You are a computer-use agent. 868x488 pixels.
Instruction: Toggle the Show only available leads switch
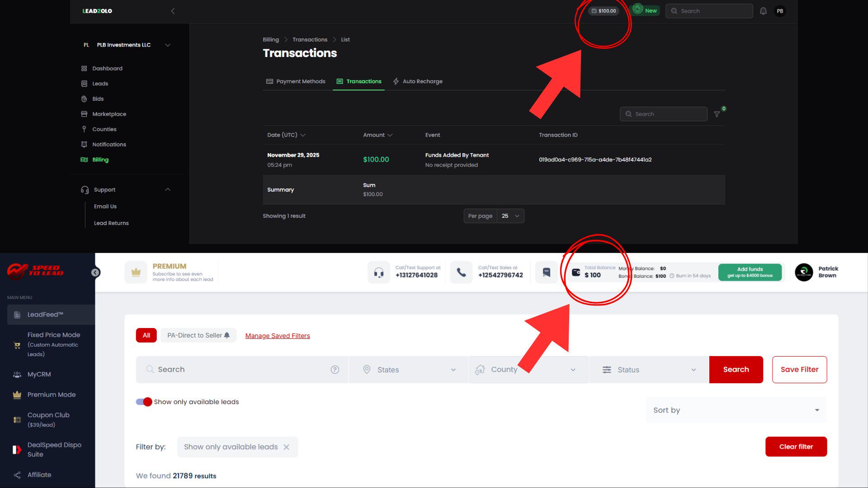point(144,402)
